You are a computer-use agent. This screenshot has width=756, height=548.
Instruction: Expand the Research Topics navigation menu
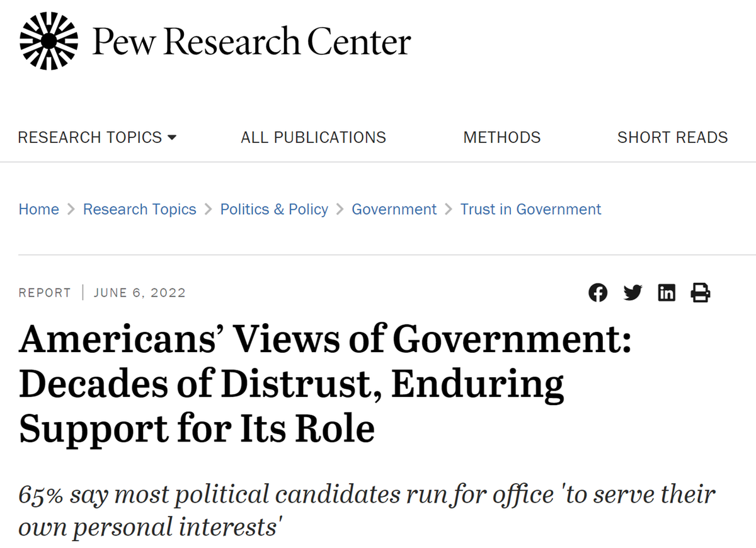(x=97, y=137)
